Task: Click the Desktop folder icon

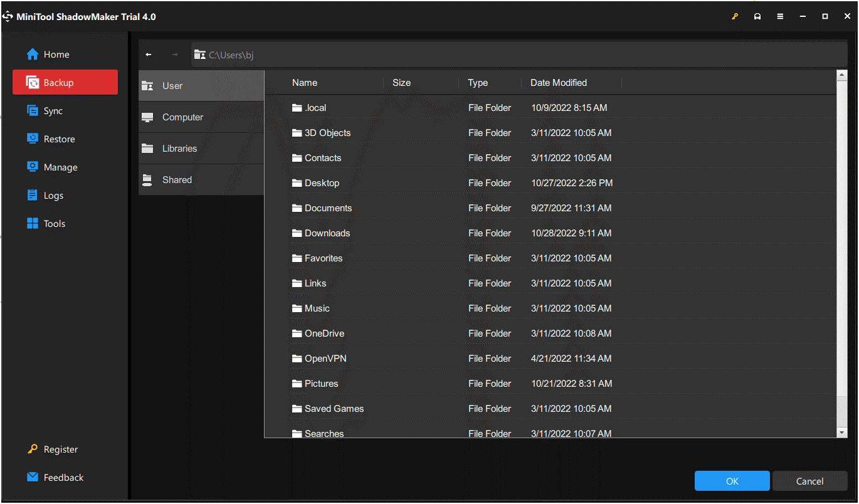Action: tap(297, 183)
